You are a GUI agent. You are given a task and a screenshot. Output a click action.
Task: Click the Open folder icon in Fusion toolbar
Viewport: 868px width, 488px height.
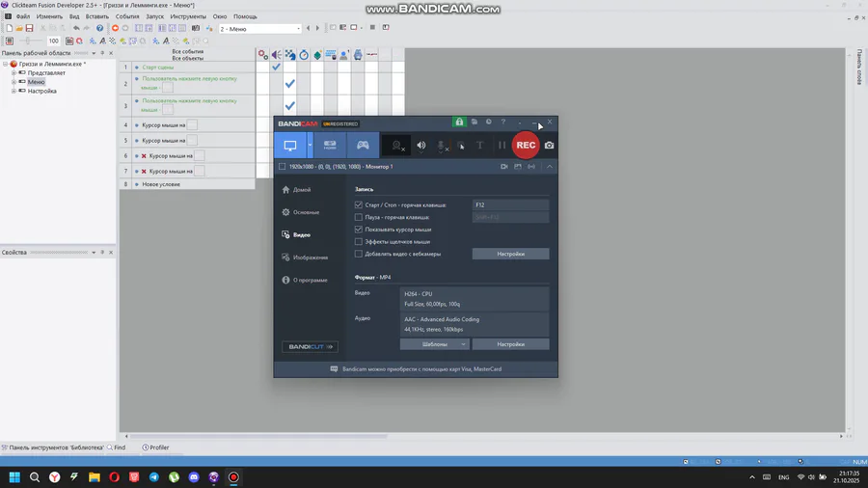point(19,28)
